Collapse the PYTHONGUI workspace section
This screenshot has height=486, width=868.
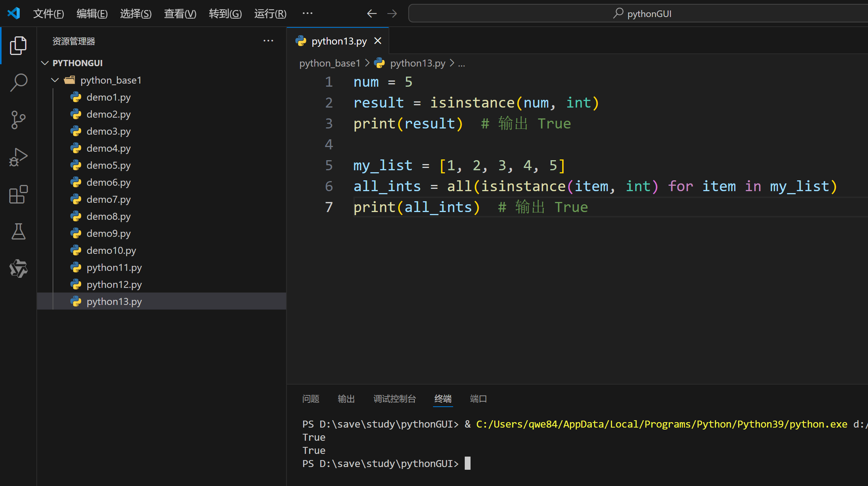pyautogui.click(x=45, y=63)
